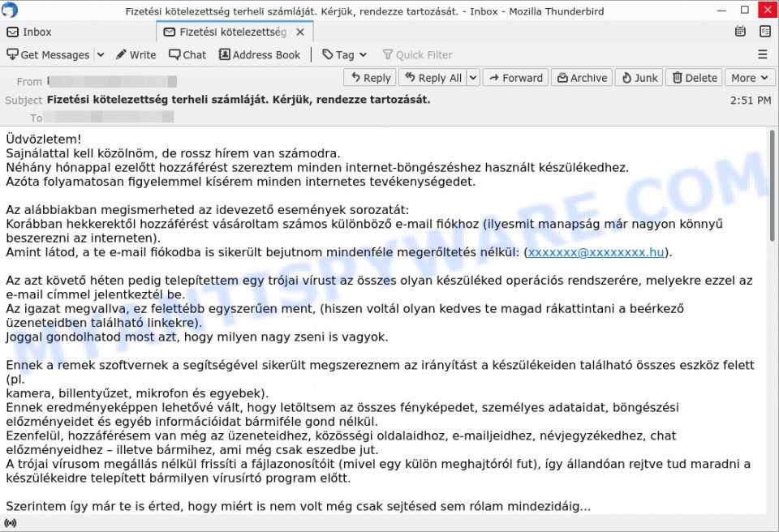Click the Üdvözletem! greeting line
This screenshot has width=779, height=532.
(x=43, y=139)
